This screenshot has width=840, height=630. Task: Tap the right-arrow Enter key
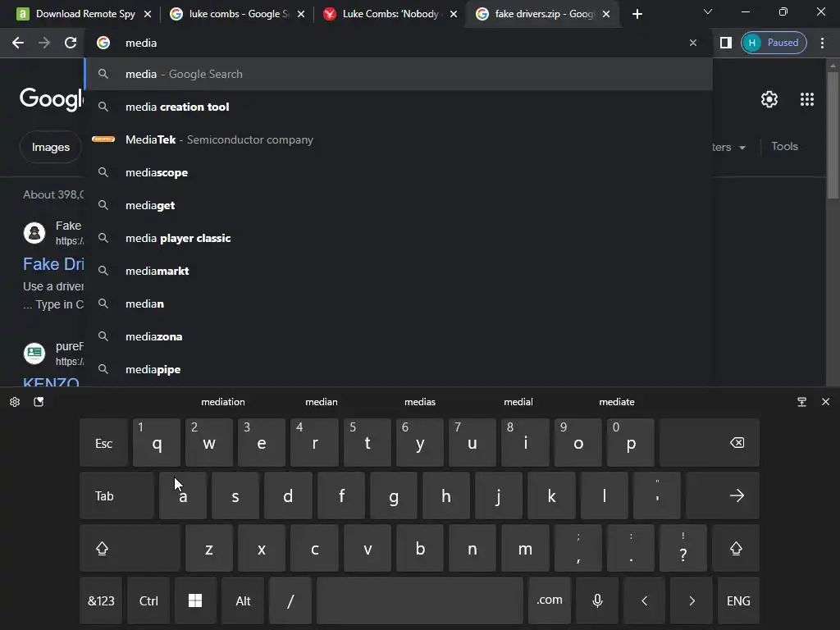723,495
